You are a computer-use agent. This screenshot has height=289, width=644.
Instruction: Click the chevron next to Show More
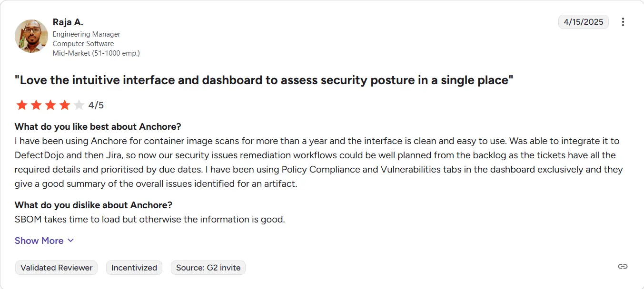pos(70,241)
